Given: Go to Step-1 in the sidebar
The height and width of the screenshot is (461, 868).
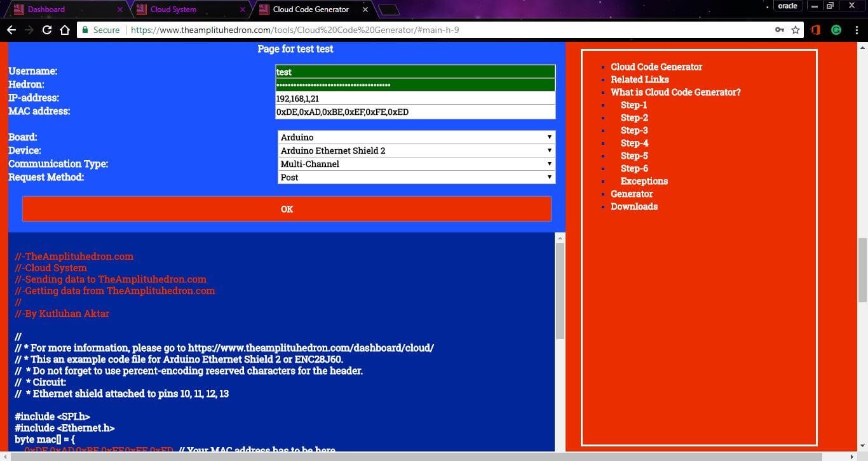Looking at the screenshot, I should click(634, 105).
